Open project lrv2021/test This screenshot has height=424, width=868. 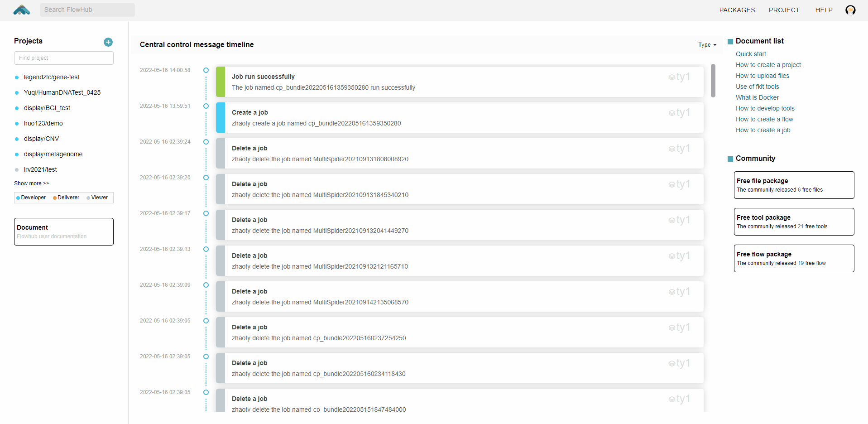(x=40, y=169)
